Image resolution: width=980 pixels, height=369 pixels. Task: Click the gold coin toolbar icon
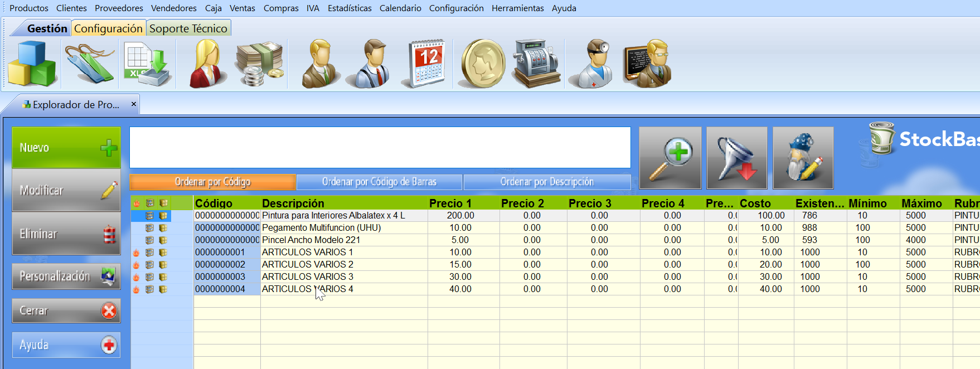click(483, 64)
